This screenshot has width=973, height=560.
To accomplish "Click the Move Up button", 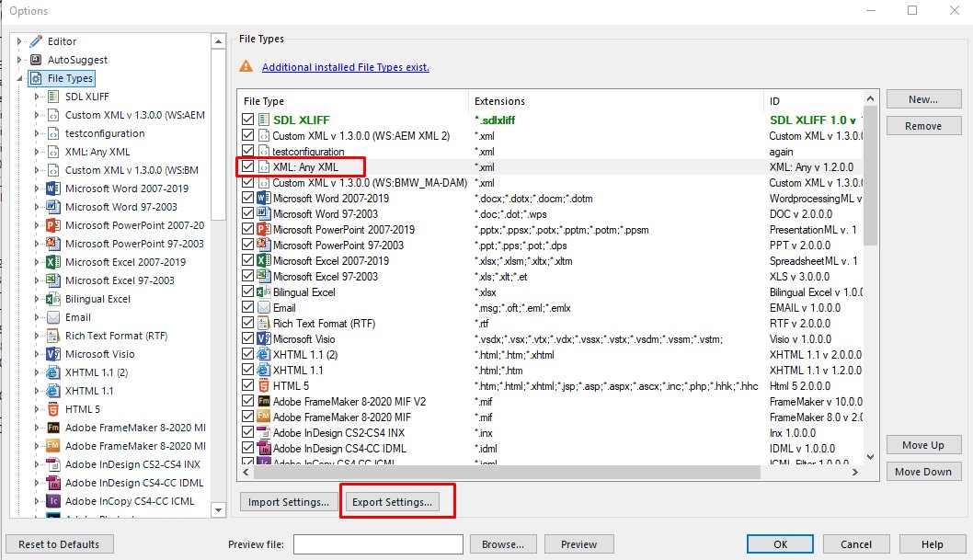I will pyautogui.click(x=923, y=445).
